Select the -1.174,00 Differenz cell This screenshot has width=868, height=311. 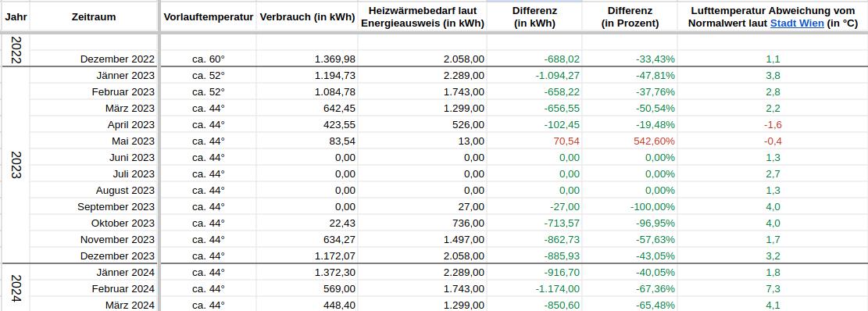tap(534, 289)
